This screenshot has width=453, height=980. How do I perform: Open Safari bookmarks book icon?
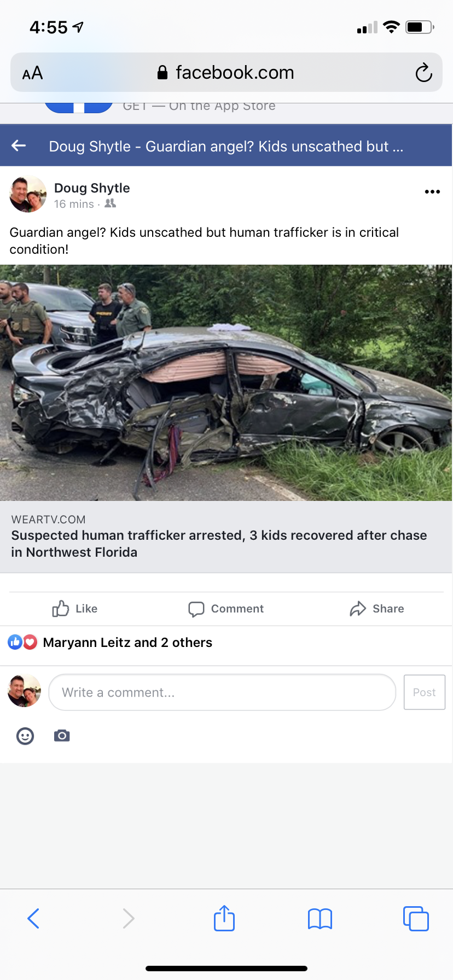pyautogui.click(x=320, y=919)
